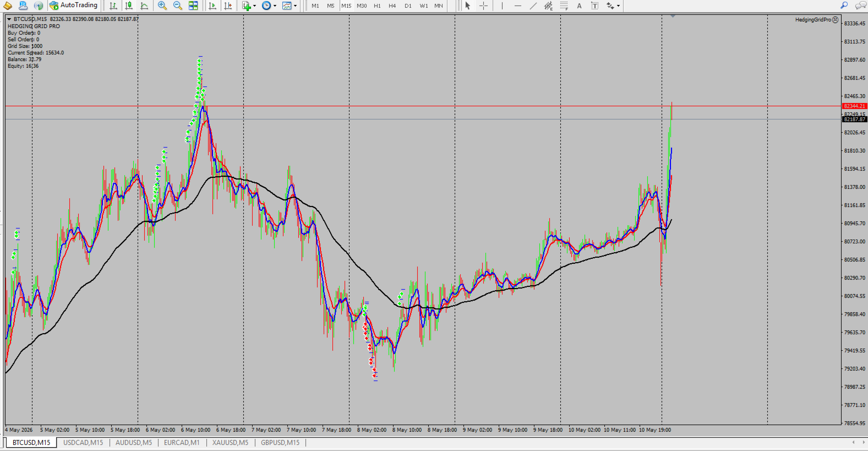The height and width of the screenshot is (451, 868).
Task: Switch to the XAUUSD,M5 chart tab
Action: pyautogui.click(x=230, y=442)
